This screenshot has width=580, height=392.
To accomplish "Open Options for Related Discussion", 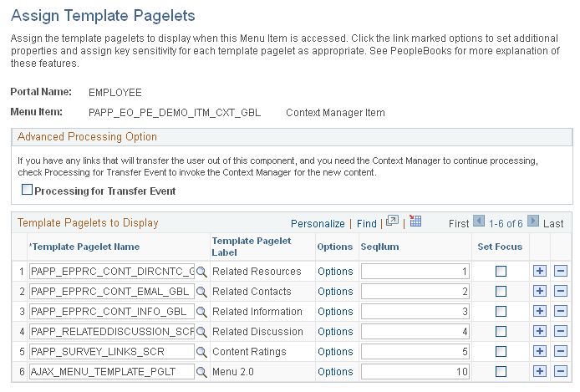I will [x=335, y=331].
